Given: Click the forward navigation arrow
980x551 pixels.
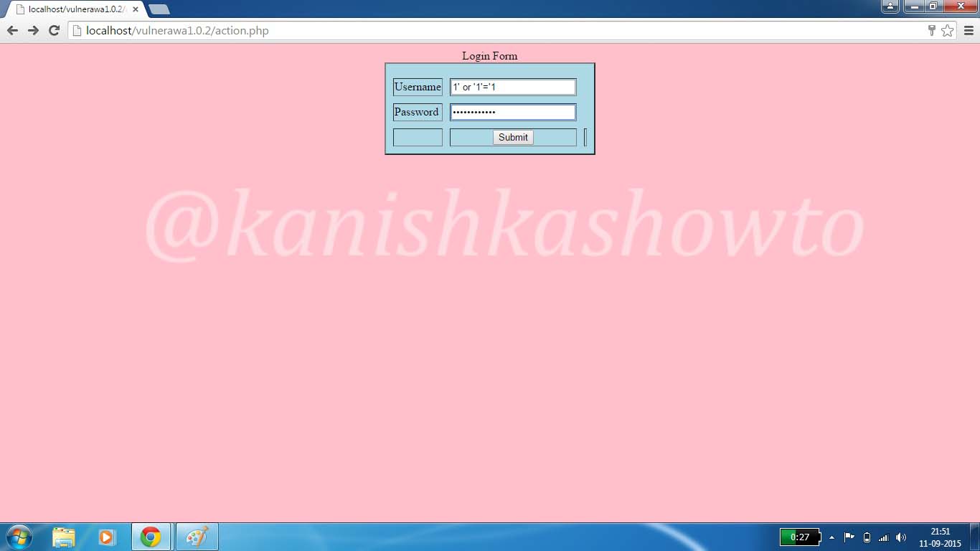Looking at the screenshot, I should point(34,30).
